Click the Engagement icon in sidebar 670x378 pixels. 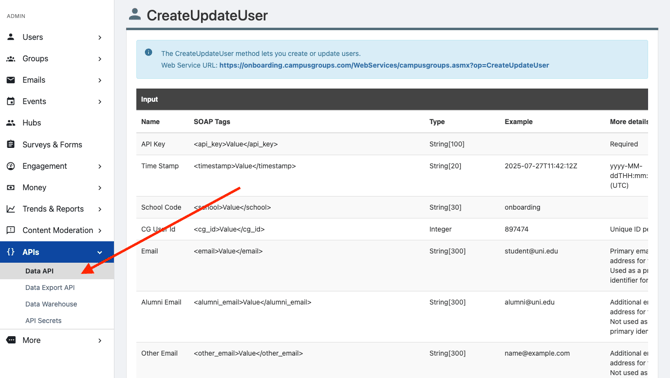tap(11, 166)
